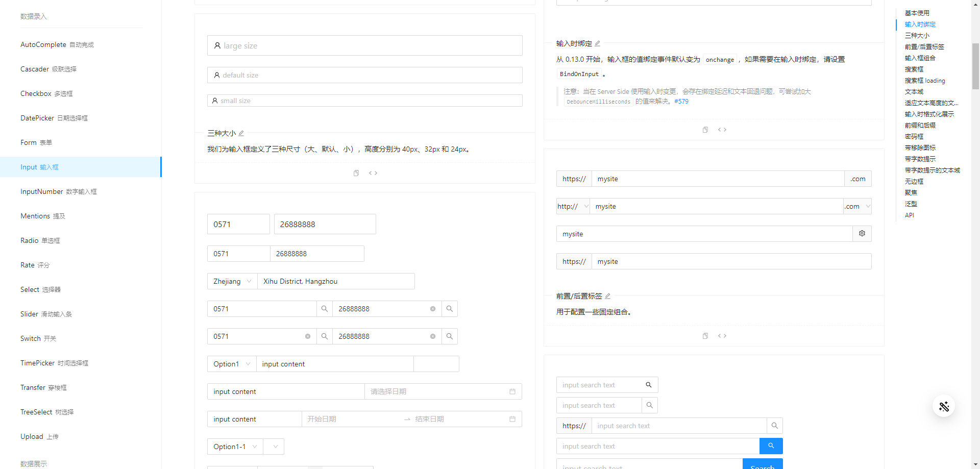Click the large size input field
The height and width of the screenshot is (469, 980).
point(365,45)
